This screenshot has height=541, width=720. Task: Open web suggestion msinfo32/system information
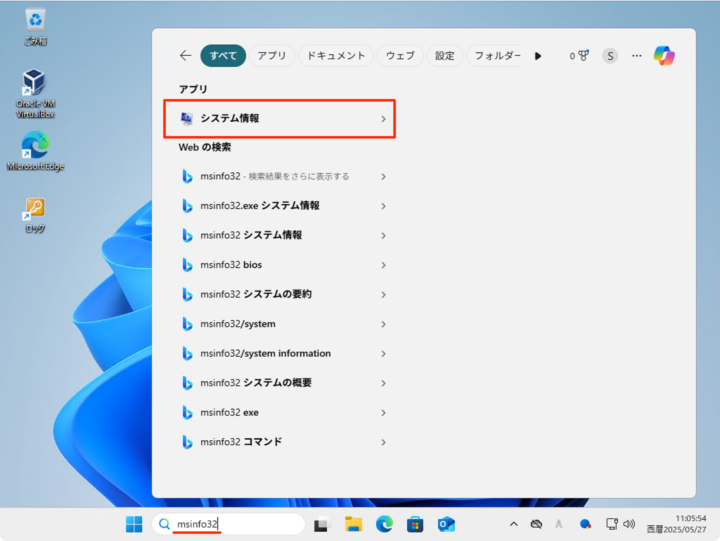pyautogui.click(x=279, y=353)
